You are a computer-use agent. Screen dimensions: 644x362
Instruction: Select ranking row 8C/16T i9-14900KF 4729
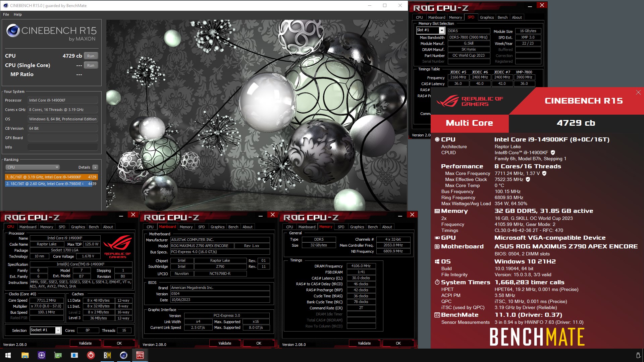point(51,177)
